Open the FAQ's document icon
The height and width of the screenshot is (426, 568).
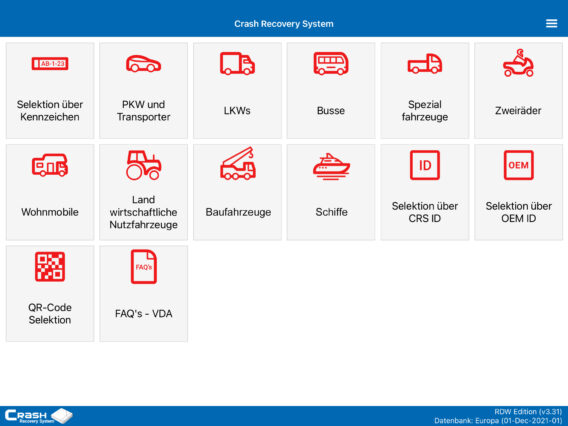coord(143,267)
